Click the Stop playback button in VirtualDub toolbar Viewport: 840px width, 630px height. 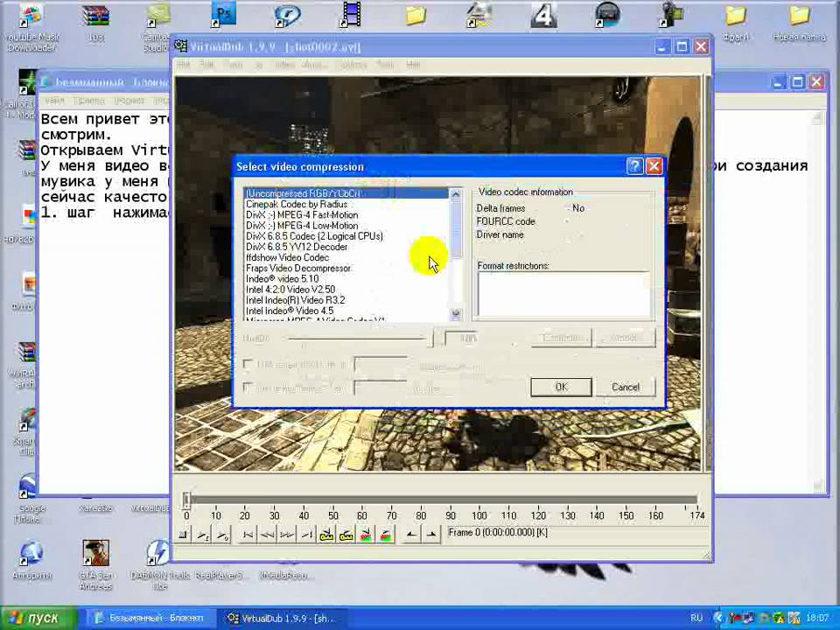[x=184, y=534]
